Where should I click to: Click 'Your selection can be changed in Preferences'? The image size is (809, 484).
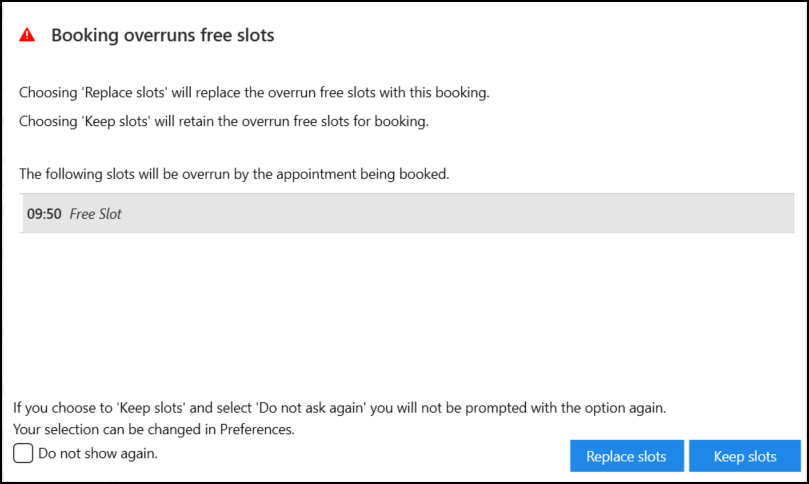click(x=154, y=429)
